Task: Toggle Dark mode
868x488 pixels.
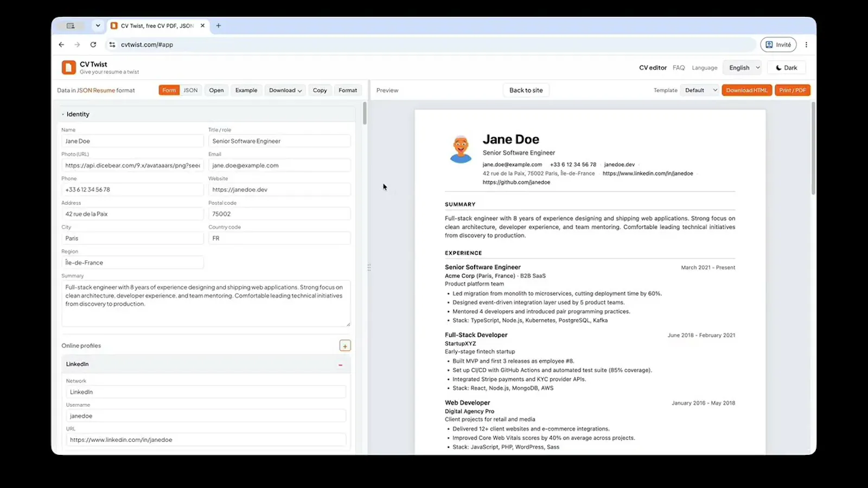Action: pos(786,68)
